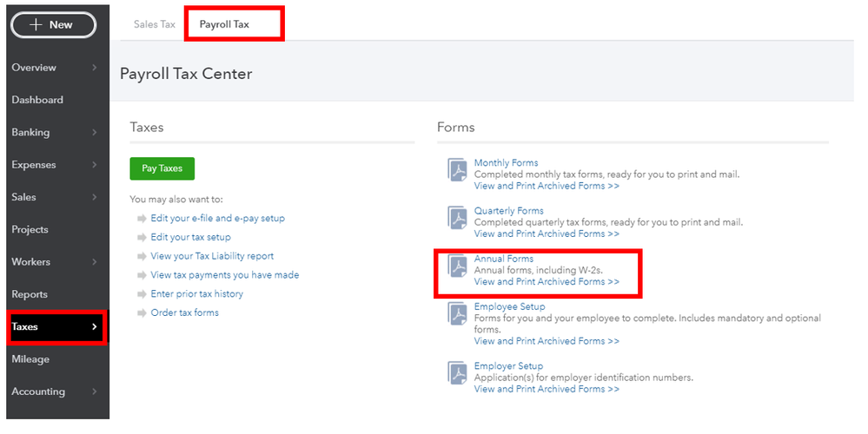This screenshot has height=434, width=868.
Task: Open Edit your e-file and e-pay setup
Action: (217, 219)
